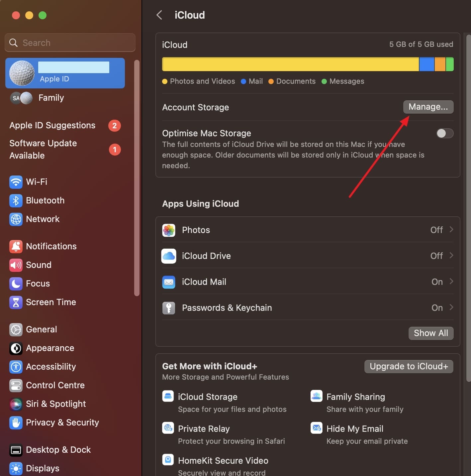Viewport: 471px width, 476px height.
Task: Click the yellow Photos and Videos storage segment
Action: [x=290, y=64]
